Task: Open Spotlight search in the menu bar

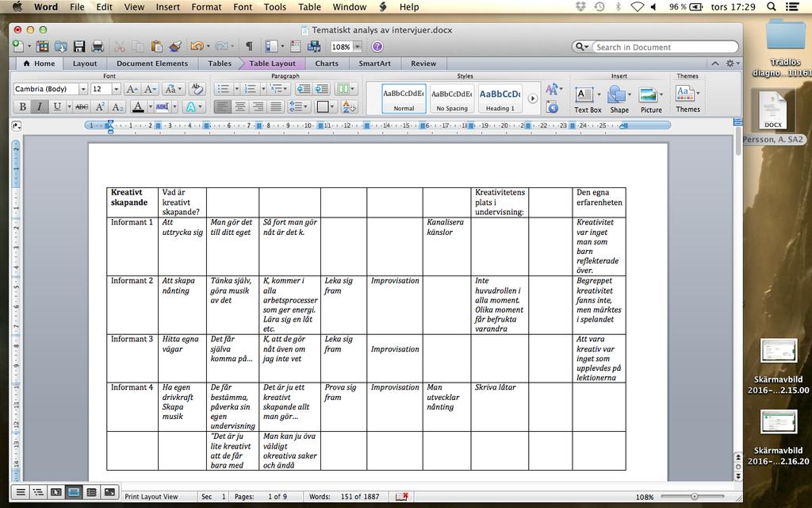Action: (x=771, y=6)
